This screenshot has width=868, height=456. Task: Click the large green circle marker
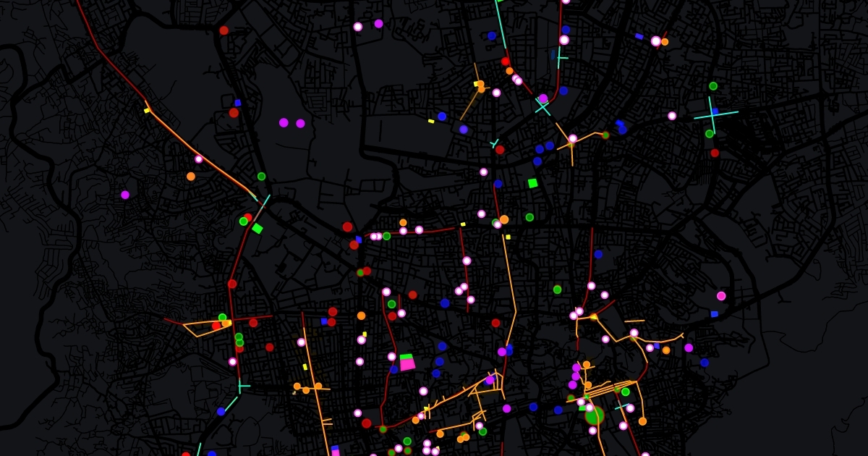click(594, 415)
